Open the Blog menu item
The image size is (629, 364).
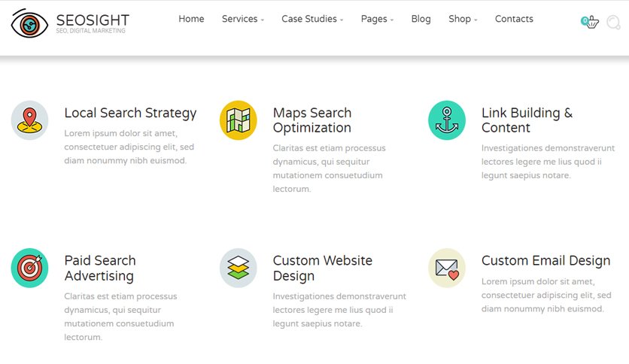(x=421, y=19)
